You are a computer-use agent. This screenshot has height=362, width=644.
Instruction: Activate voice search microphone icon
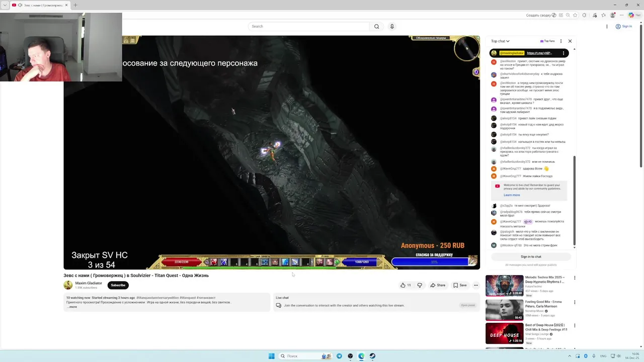tap(392, 26)
